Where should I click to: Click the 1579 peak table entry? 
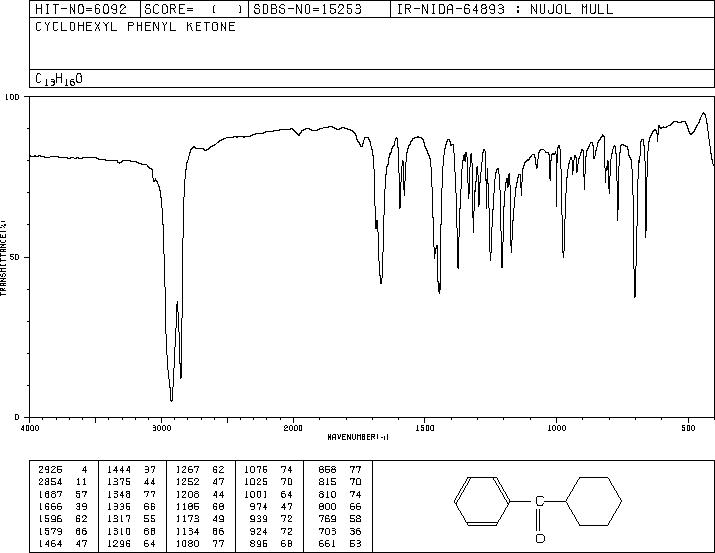coord(50,531)
